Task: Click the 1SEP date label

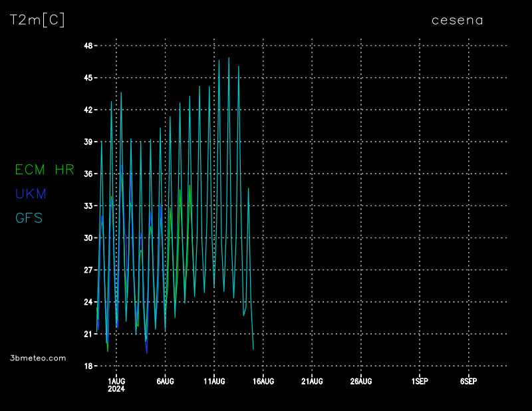Action: [x=420, y=381]
